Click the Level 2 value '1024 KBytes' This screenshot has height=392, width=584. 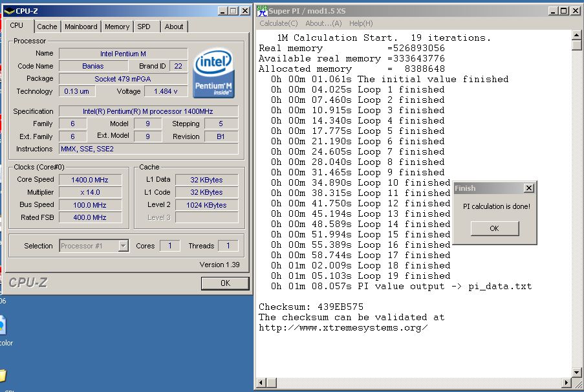coord(207,205)
